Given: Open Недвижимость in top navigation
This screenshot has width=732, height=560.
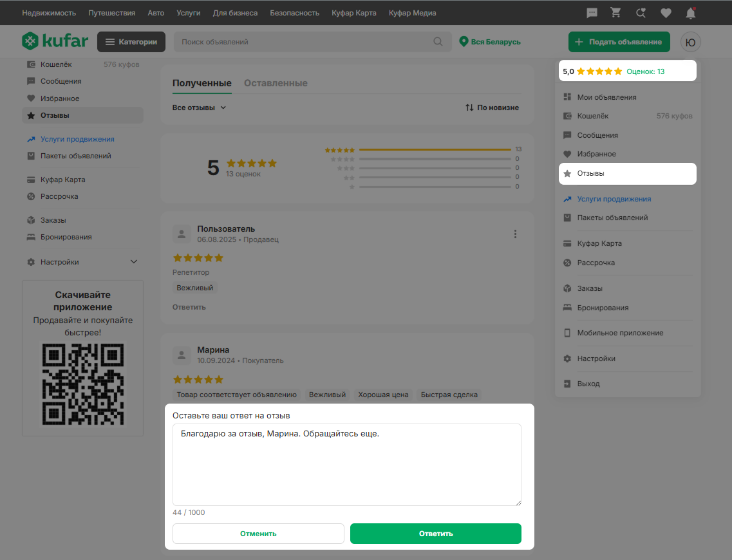Looking at the screenshot, I should tap(49, 13).
